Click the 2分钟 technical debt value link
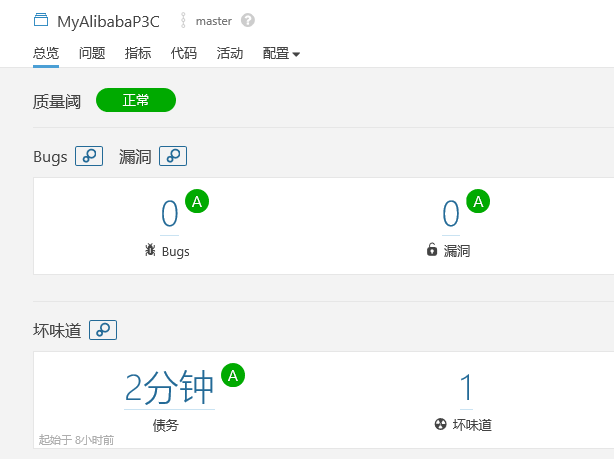The image size is (614, 459). click(168, 387)
